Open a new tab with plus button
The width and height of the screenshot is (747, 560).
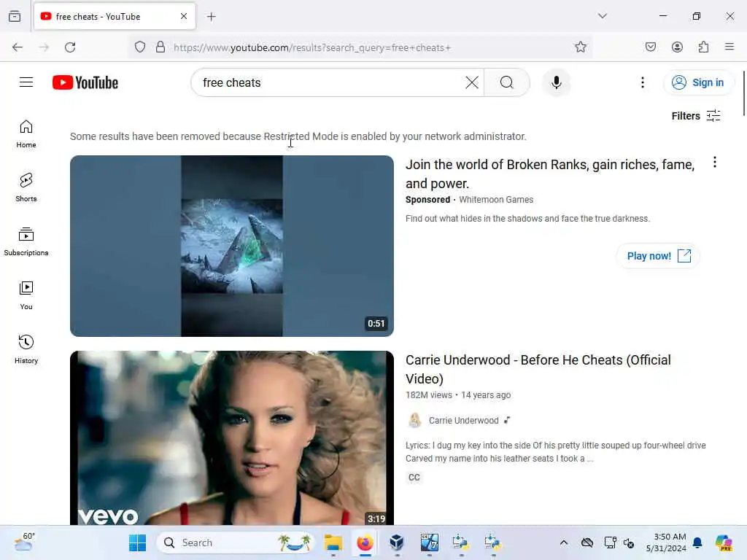212,17
